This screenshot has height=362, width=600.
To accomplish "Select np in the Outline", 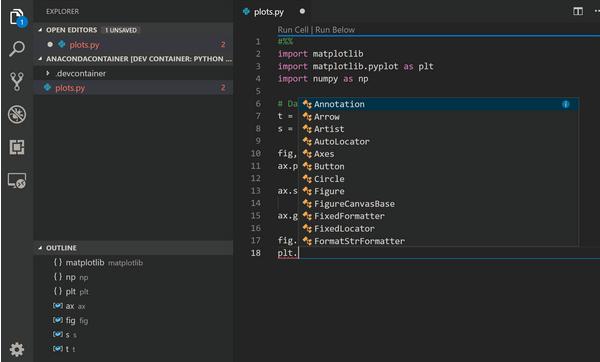I will [x=134, y=277].
